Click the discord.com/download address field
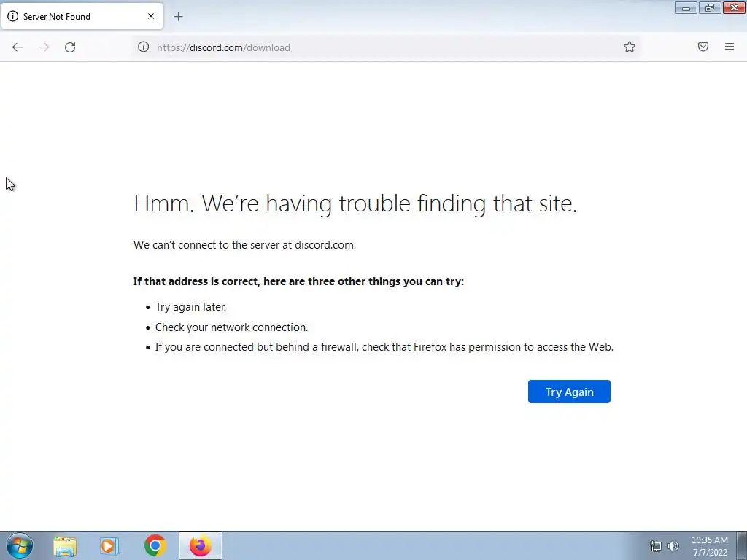This screenshot has height=560, width=747. point(386,47)
